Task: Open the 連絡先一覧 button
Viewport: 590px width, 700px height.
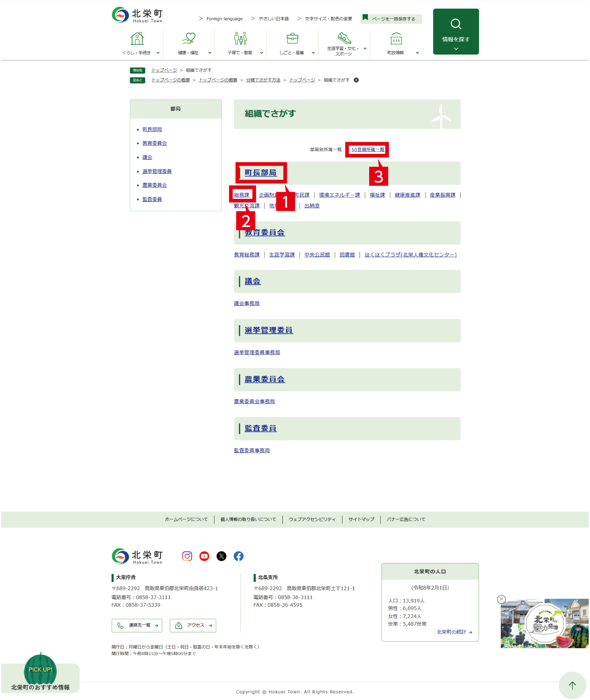Action: [x=137, y=625]
